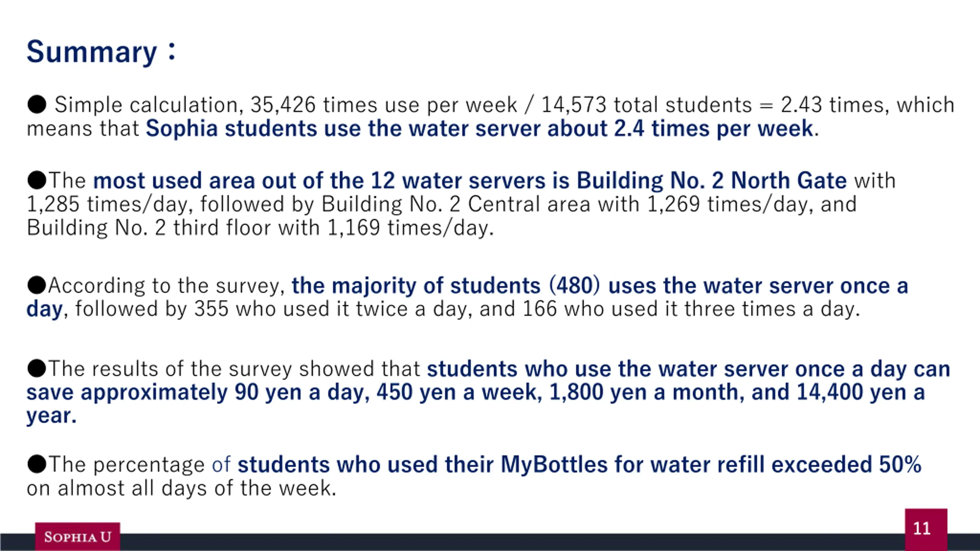Click the bullet before The percentage of students

(x=37, y=464)
